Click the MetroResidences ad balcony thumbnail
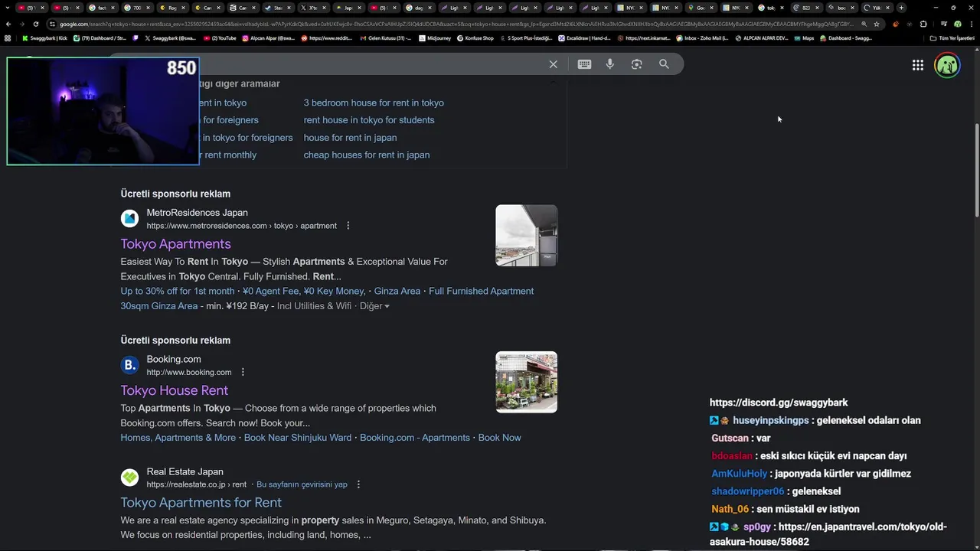 [526, 236]
